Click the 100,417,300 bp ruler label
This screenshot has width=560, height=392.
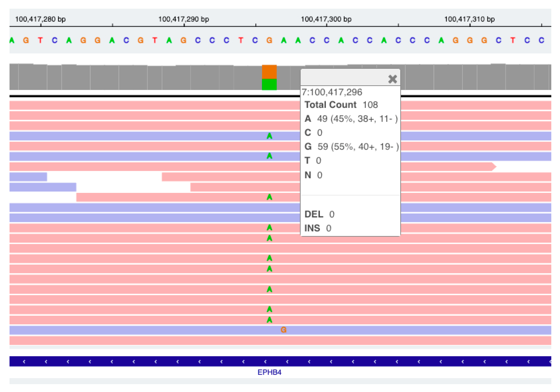pyautogui.click(x=326, y=19)
